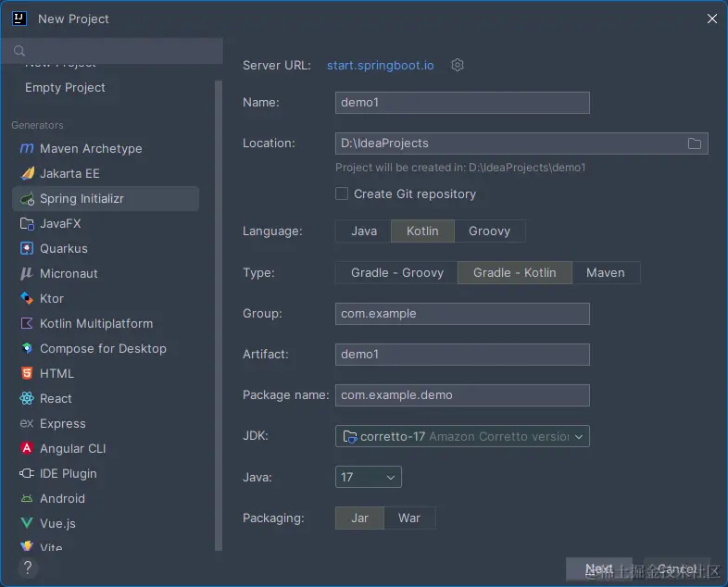The width and height of the screenshot is (728, 587).
Task: Click the Quarkus icon
Action: 27,249
